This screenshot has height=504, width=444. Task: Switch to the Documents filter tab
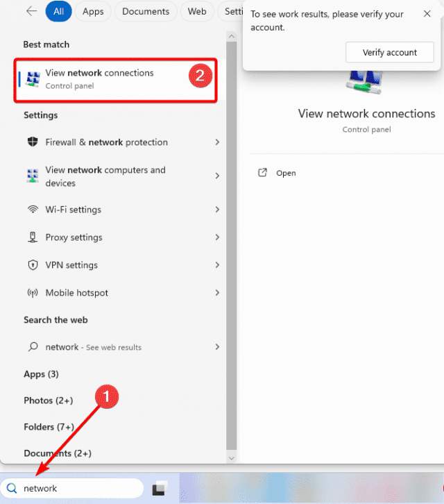pyautogui.click(x=146, y=11)
